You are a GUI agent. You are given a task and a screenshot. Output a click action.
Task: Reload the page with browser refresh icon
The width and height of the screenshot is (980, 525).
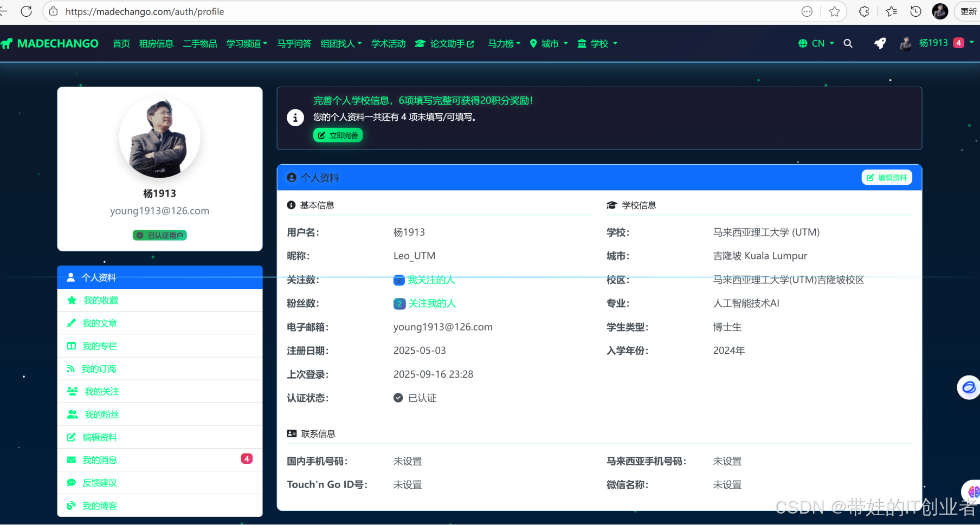pos(26,11)
